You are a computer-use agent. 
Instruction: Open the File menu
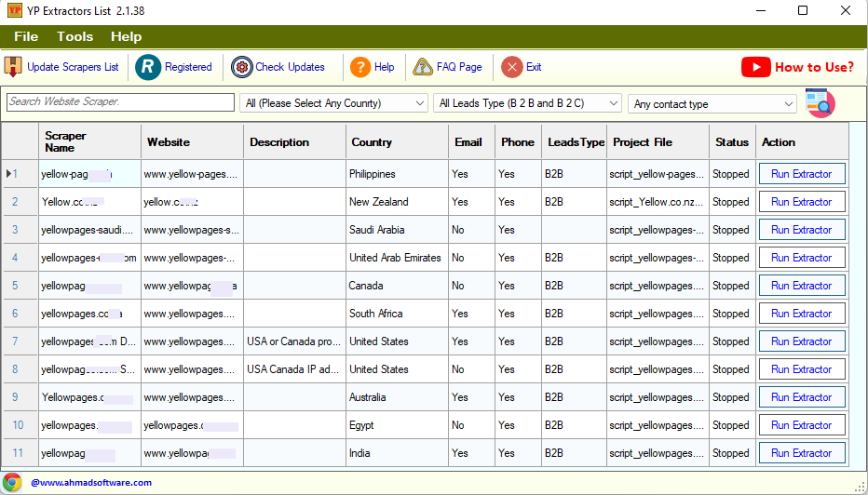(x=26, y=36)
